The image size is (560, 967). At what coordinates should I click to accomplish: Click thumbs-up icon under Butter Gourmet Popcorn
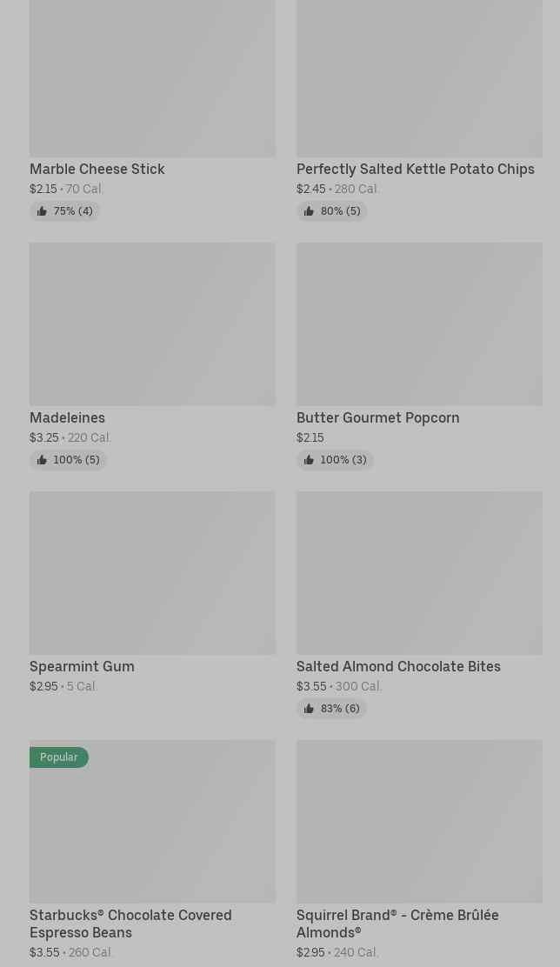click(x=309, y=460)
